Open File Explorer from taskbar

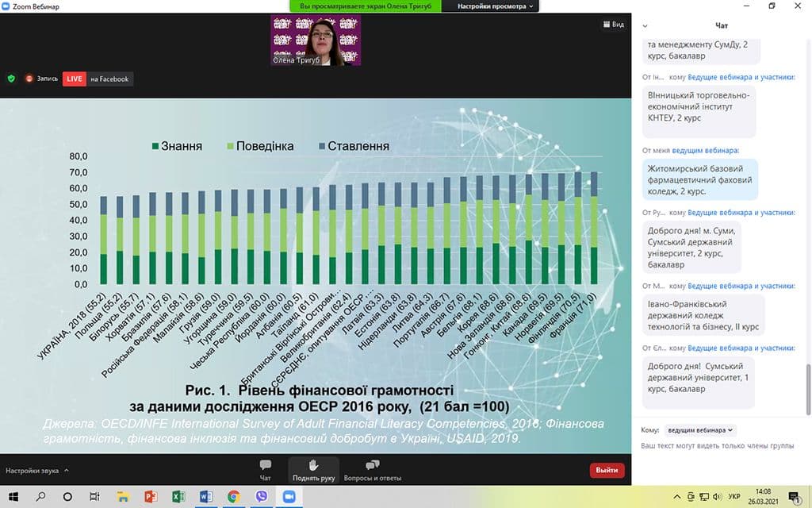click(x=123, y=497)
